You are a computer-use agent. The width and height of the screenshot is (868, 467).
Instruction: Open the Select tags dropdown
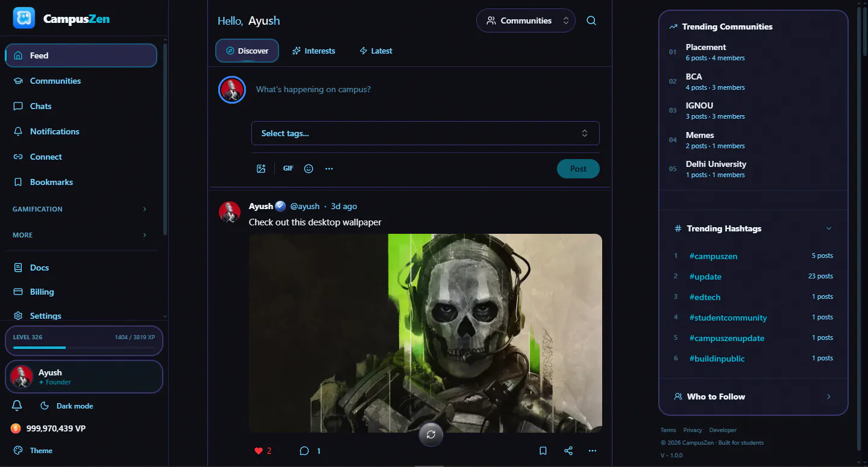(426, 133)
